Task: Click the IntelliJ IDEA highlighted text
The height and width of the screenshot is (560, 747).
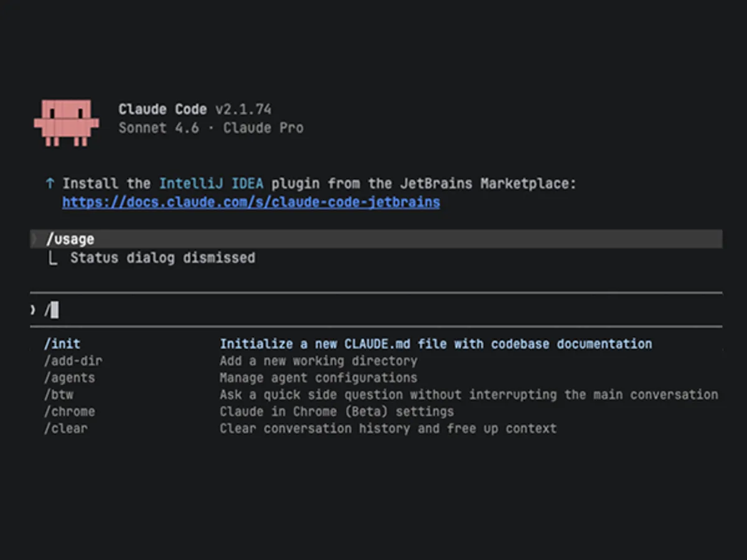Action: point(211,184)
